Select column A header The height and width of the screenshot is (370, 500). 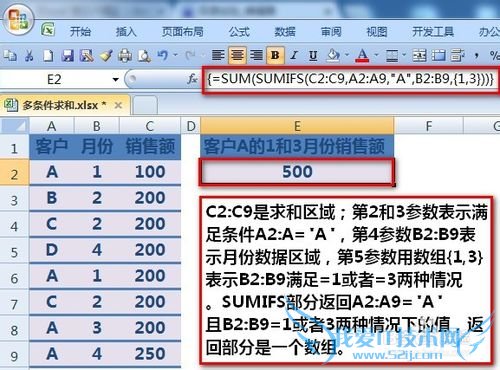point(51,126)
